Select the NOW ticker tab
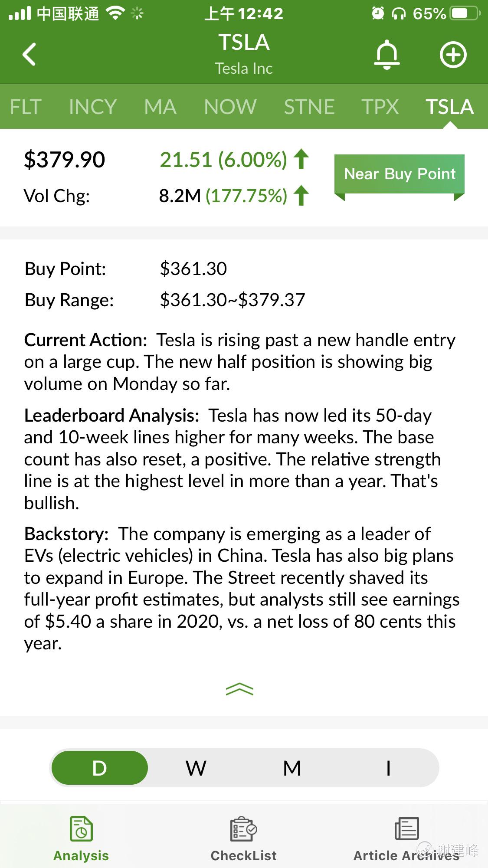This screenshot has width=488, height=868. [230, 107]
